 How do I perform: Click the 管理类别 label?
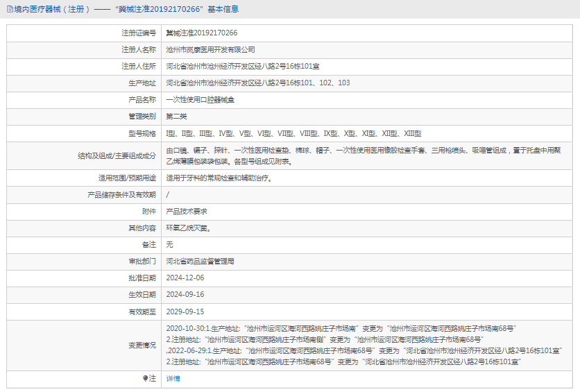142,117
